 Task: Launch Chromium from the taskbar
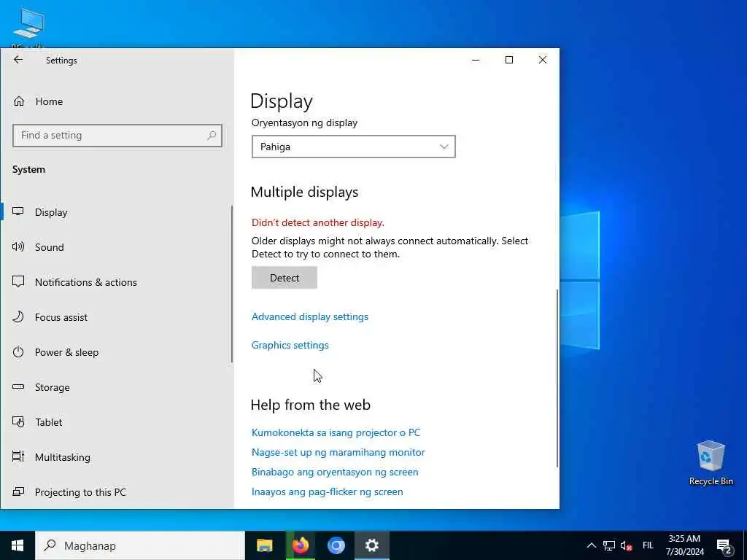(x=336, y=545)
